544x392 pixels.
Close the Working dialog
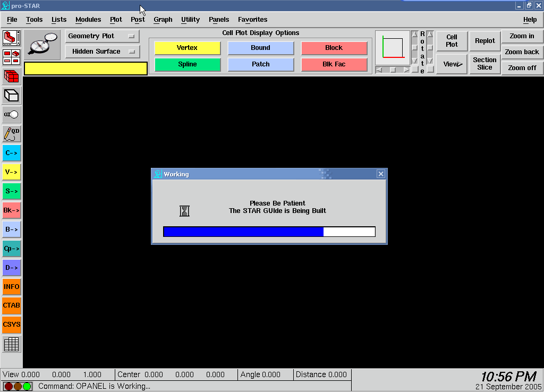click(380, 174)
